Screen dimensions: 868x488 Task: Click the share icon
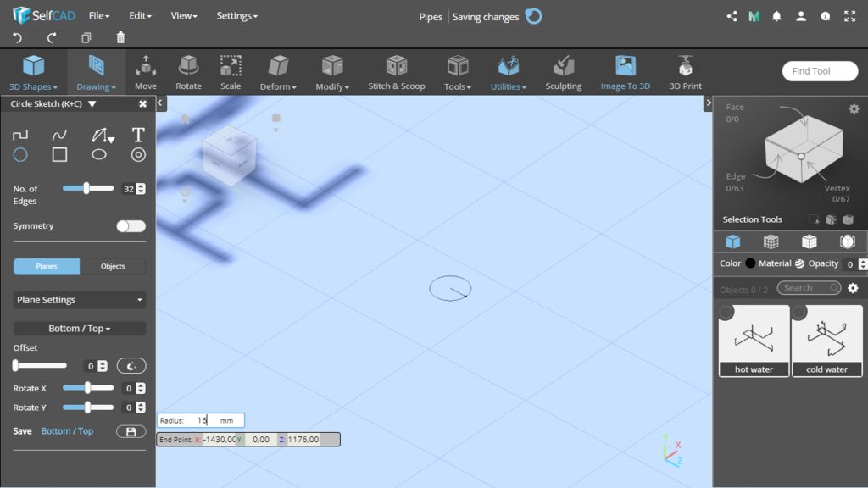732,17
